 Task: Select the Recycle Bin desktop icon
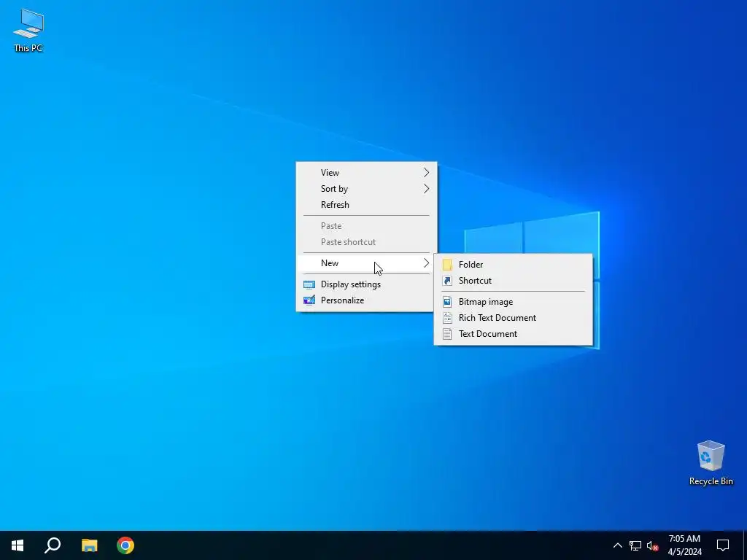711,463
